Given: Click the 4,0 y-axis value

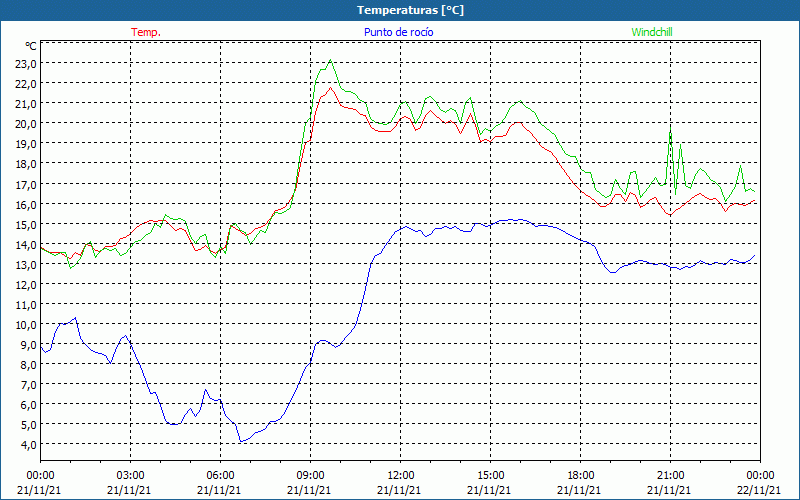Looking at the screenshot, I should pyautogui.click(x=29, y=445).
